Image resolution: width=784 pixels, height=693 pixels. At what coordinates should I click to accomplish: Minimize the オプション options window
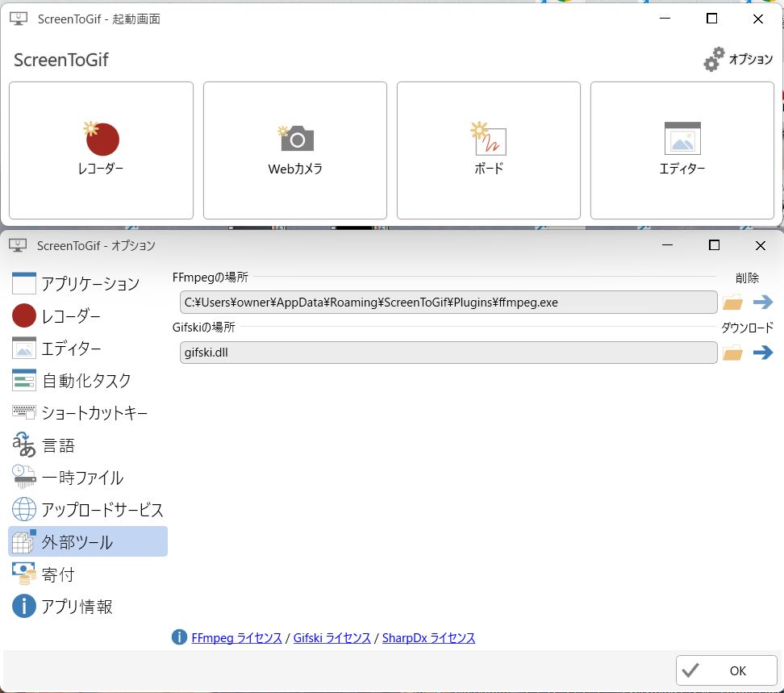(x=667, y=245)
